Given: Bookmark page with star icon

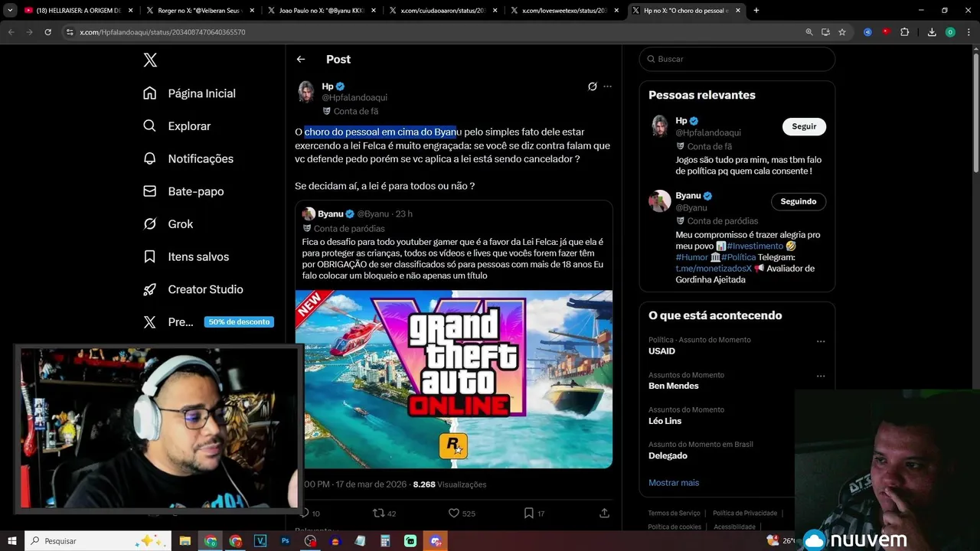Looking at the screenshot, I should tap(842, 32).
